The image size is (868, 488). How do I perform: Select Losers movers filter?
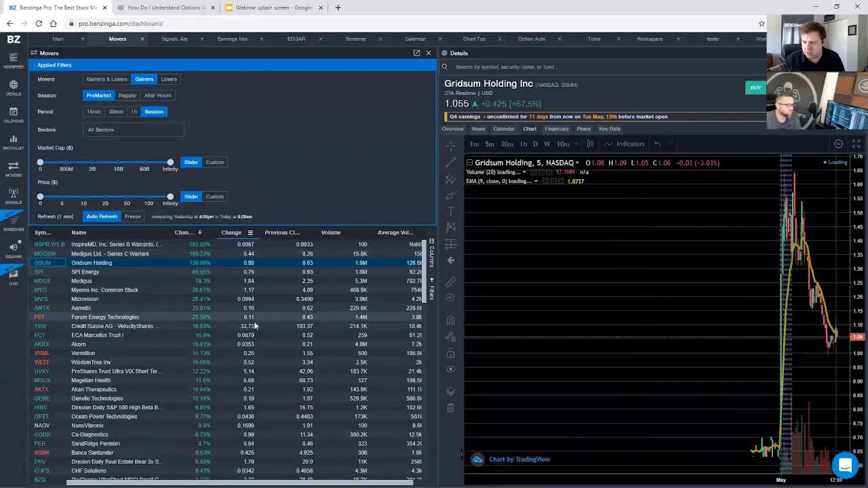169,79
